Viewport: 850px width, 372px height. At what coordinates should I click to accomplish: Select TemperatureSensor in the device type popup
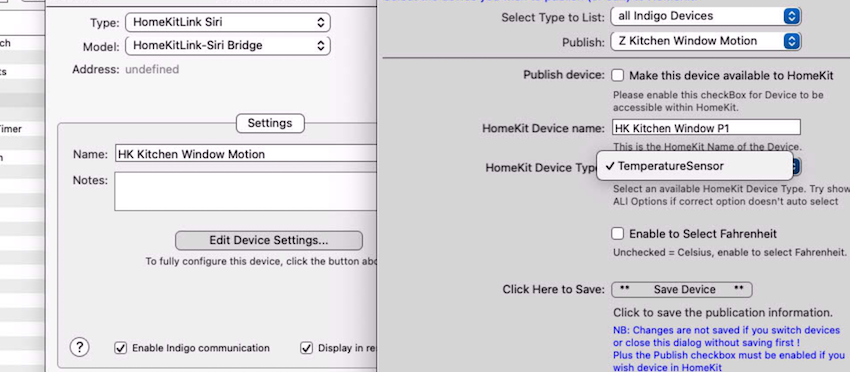[694, 166]
